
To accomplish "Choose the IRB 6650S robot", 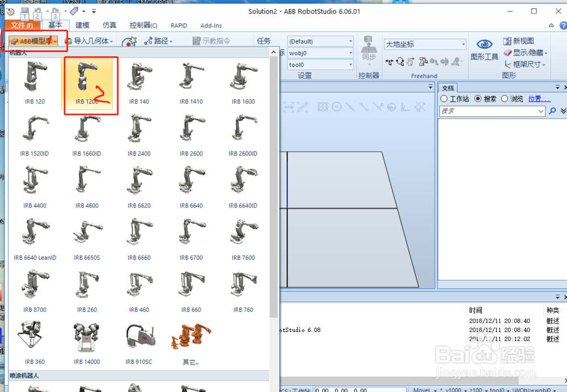I will click(87, 239).
